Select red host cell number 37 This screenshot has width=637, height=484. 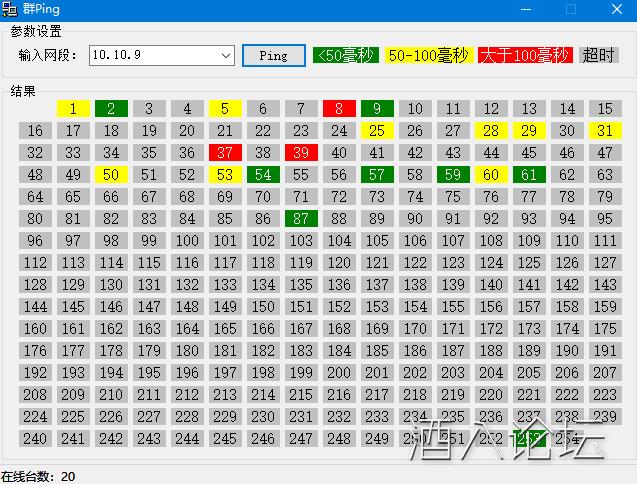coord(225,153)
